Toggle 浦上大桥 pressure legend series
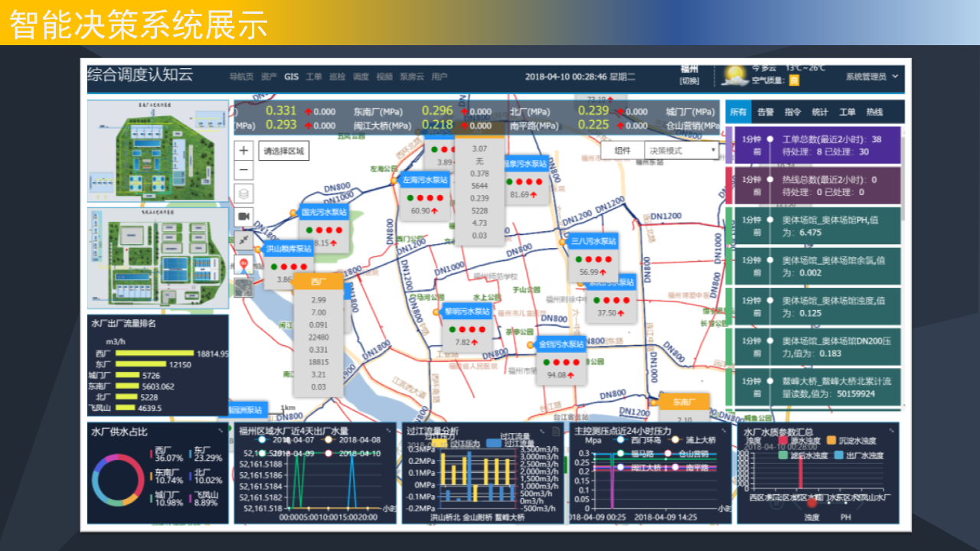Viewport: 980px width, 551px height. coord(693,440)
